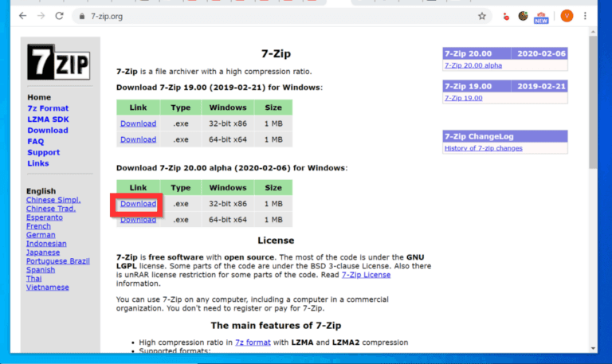Click the extension icon labeled NEW
Viewport: 612px width, 364px height.
(x=542, y=16)
